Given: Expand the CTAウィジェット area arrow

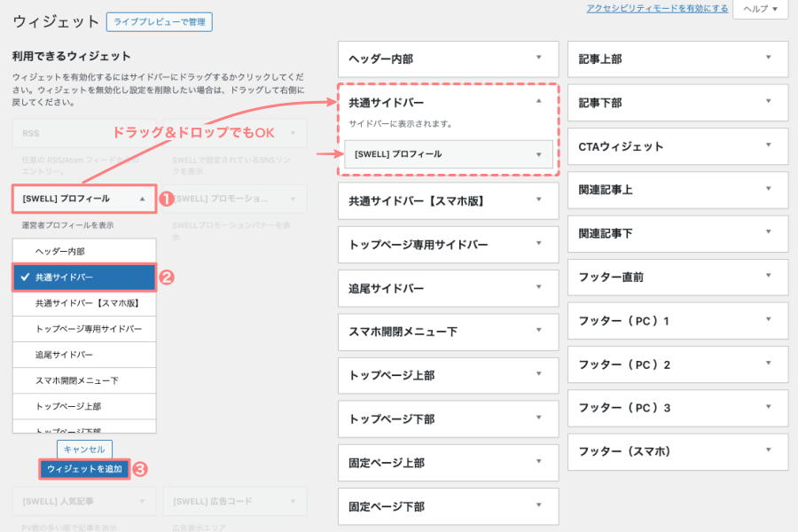Looking at the screenshot, I should 768,145.
